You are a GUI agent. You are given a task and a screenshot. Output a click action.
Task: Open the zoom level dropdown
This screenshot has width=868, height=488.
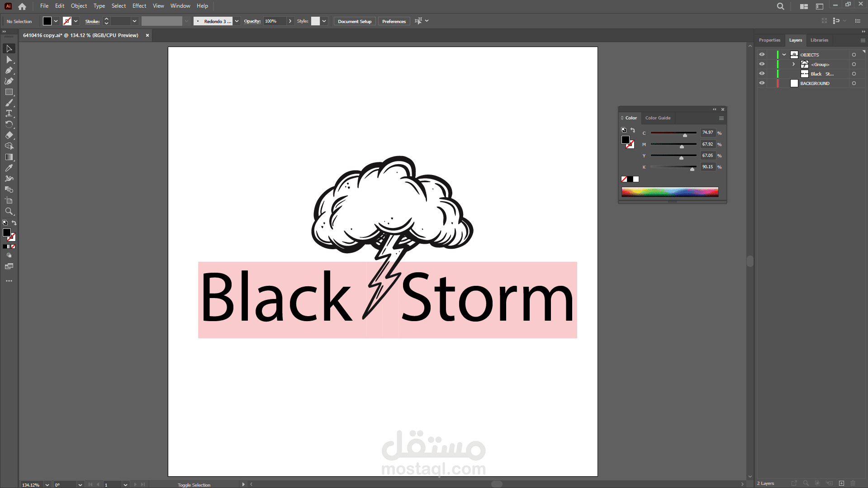pyautogui.click(x=47, y=485)
